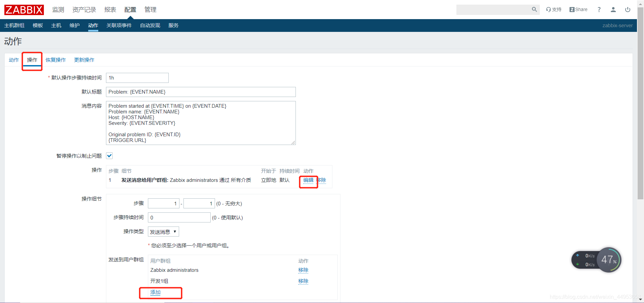Click the 发送消息给用户群组 operation detail text
The height and width of the screenshot is (303, 644).
[186, 180]
